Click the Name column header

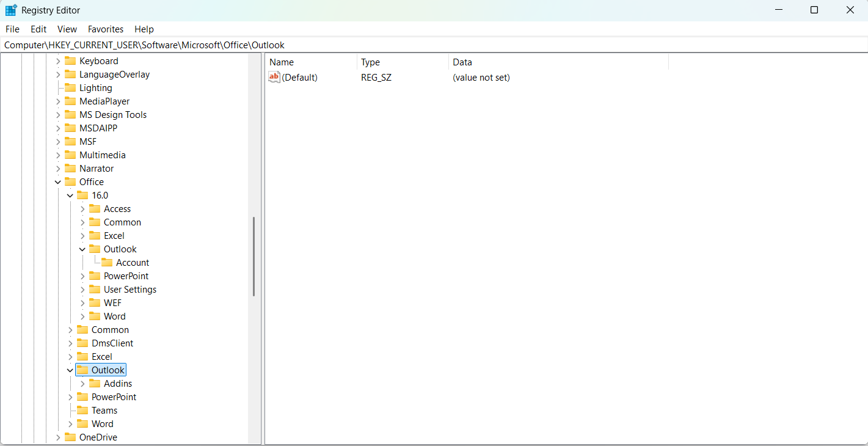tap(282, 62)
